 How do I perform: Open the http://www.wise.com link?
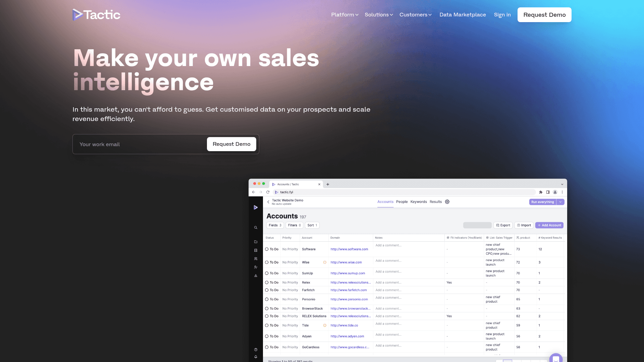coord(346,262)
